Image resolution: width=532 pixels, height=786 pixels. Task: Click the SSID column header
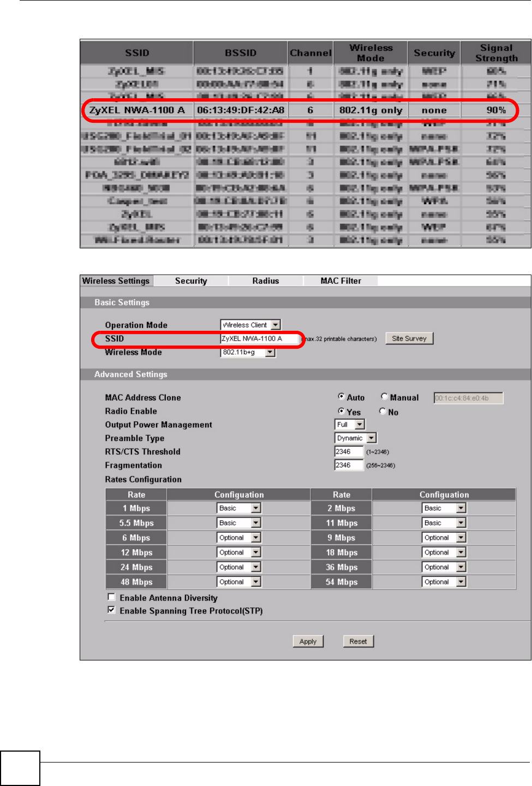(137, 53)
